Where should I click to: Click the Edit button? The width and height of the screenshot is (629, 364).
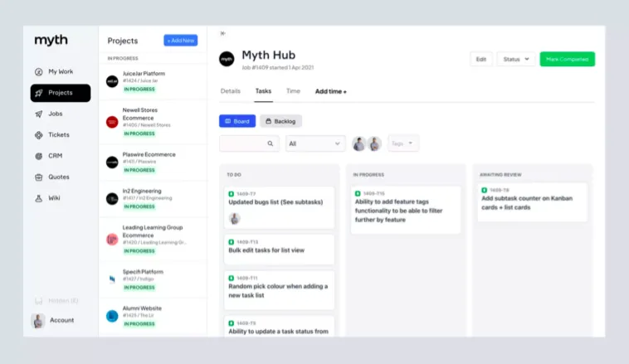481,60
